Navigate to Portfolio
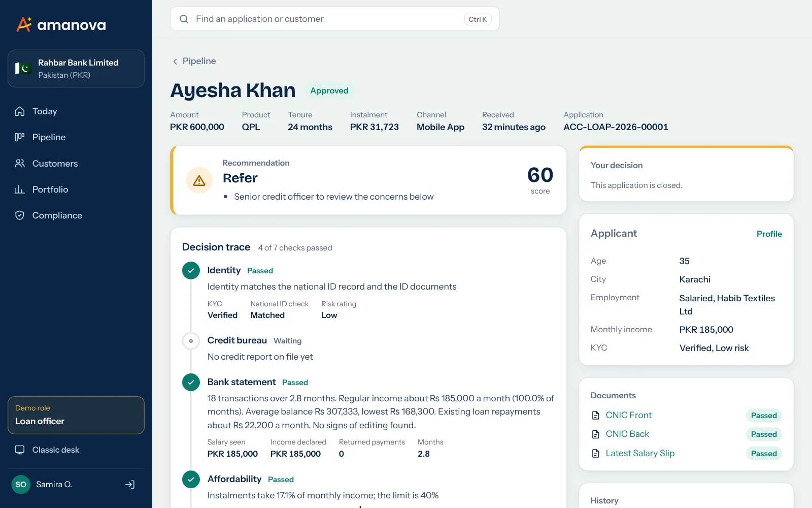812x508 pixels. pos(76,189)
